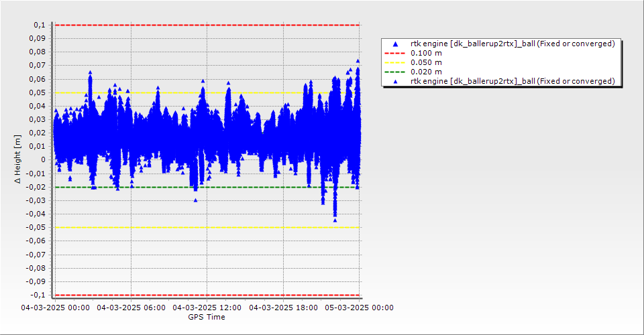Click the '0' height axis tick label
The height and width of the screenshot is (335, 644).
click(x=44, y=160)
